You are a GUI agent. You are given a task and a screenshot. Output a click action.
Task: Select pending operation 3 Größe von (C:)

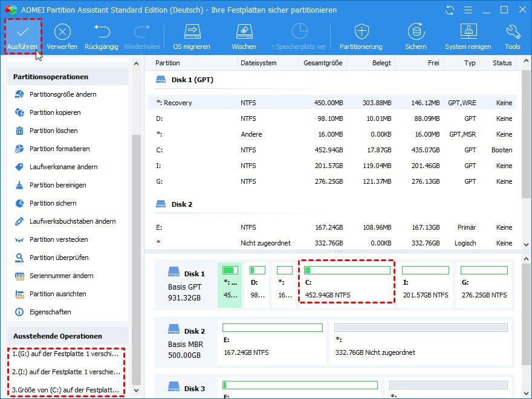[x=66, y=390]
